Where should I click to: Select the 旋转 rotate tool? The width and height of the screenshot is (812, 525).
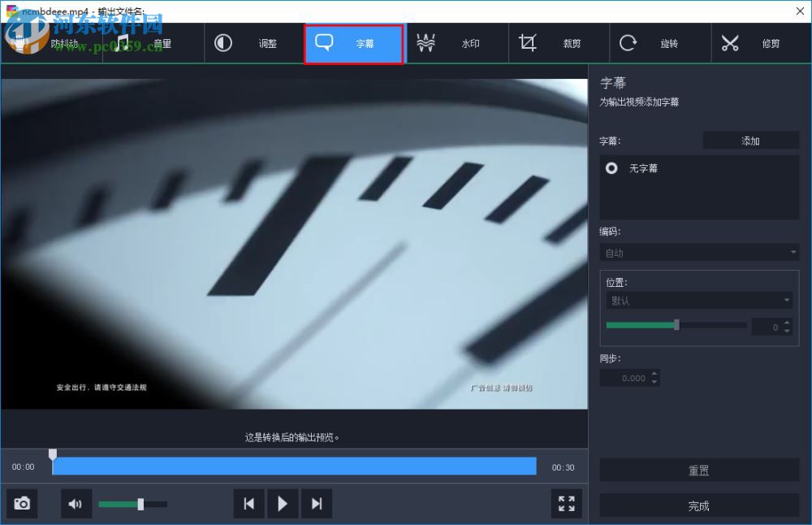[x=658, y=43]
